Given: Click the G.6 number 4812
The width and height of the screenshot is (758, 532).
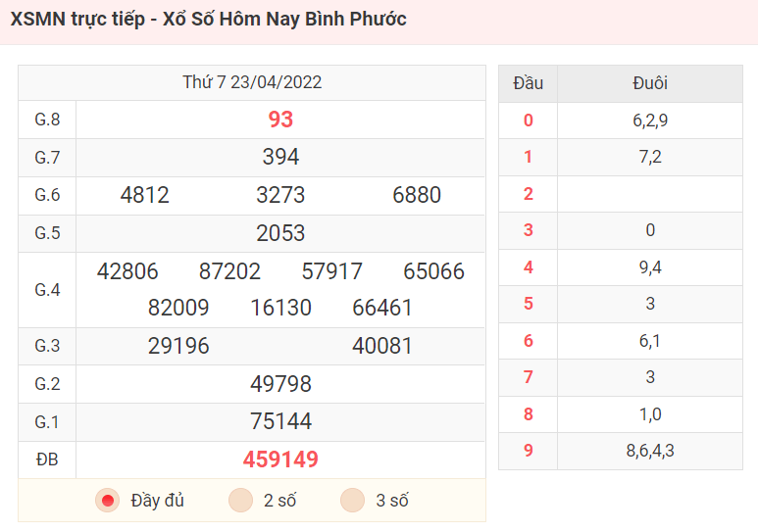Looking at the screenshot, I should pos(144,195).
